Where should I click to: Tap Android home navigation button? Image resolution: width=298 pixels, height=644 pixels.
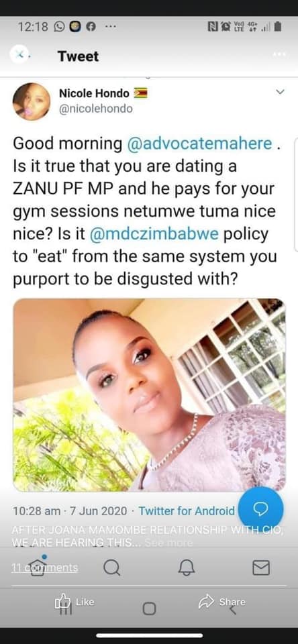[x=149, y=608]
